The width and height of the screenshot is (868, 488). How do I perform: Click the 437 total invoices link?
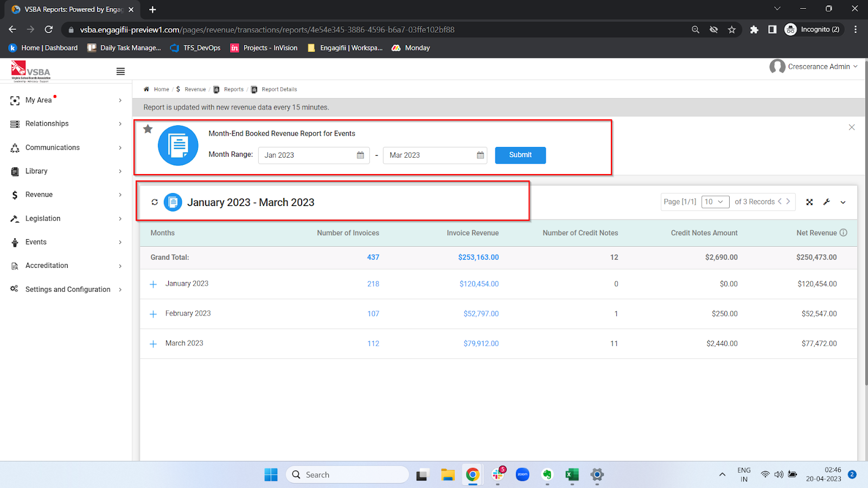tap(373, 258)
